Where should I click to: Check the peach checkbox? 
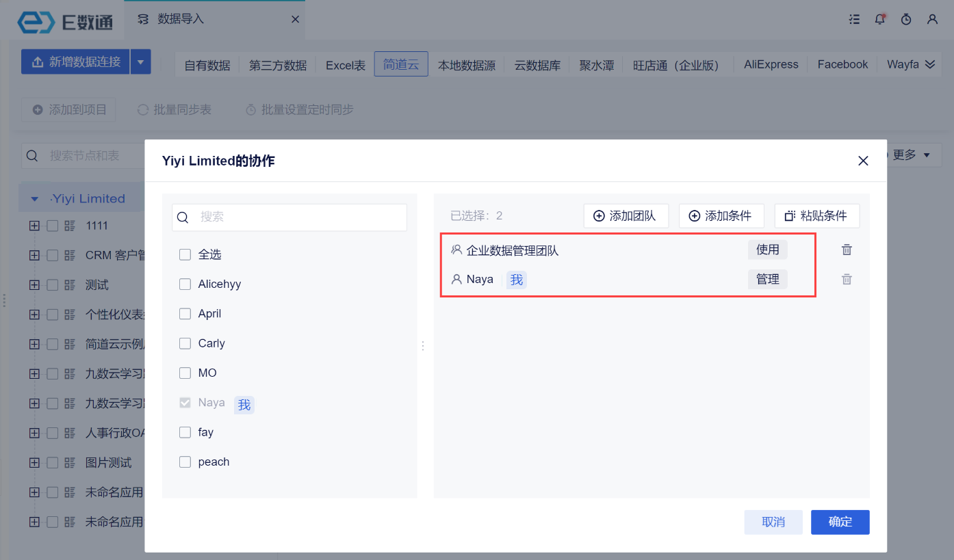click(x=185, y=462)
